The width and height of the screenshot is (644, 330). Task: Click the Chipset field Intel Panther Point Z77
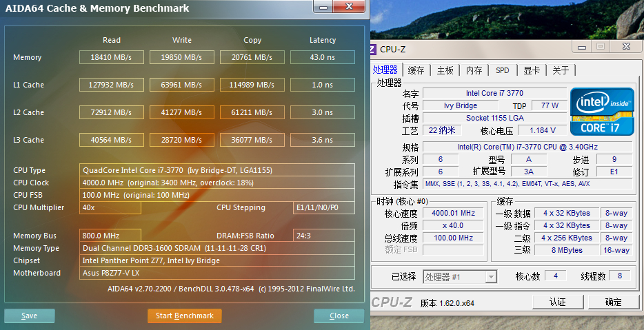coord(217,260)
